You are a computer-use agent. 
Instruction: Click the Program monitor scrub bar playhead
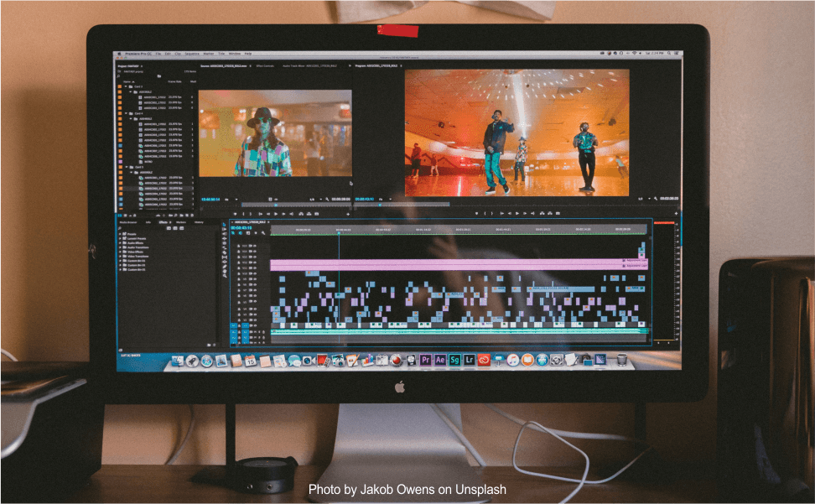(380, 205)
